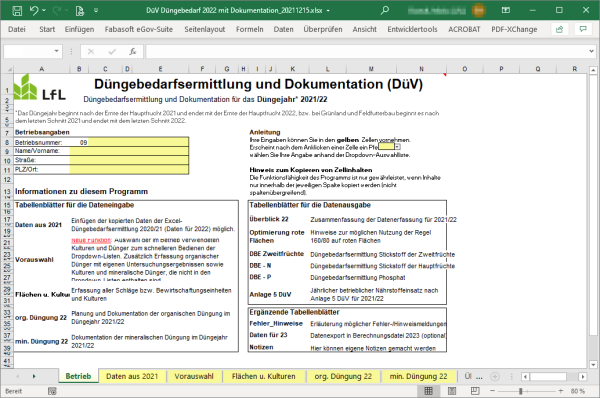The height and width of the screenshot is (398, 600).
Task: Open the Flächen u. Kulturen sheet tab
Action: [264, 377]
